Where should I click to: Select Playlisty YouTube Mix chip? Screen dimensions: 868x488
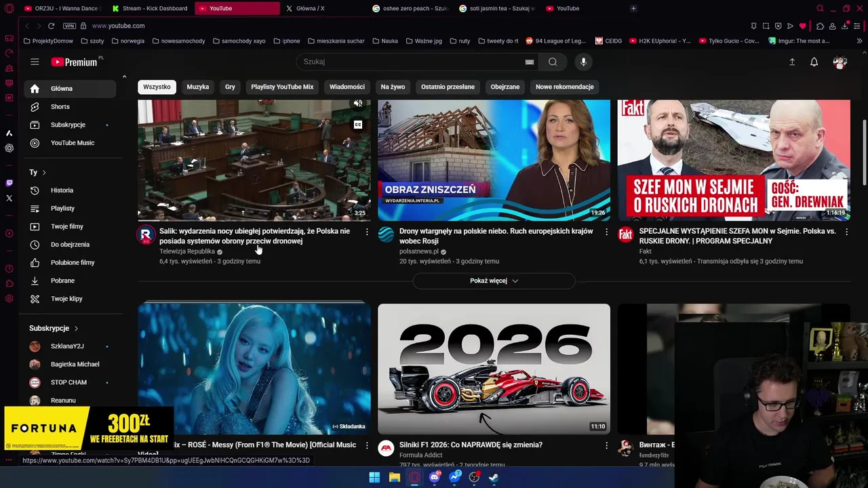point(282,87)
